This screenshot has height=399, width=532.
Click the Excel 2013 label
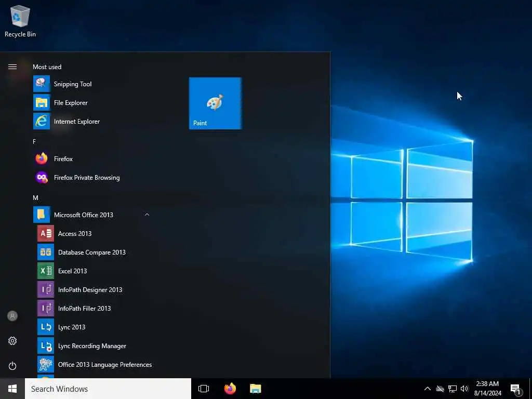[x=72, y=271]
